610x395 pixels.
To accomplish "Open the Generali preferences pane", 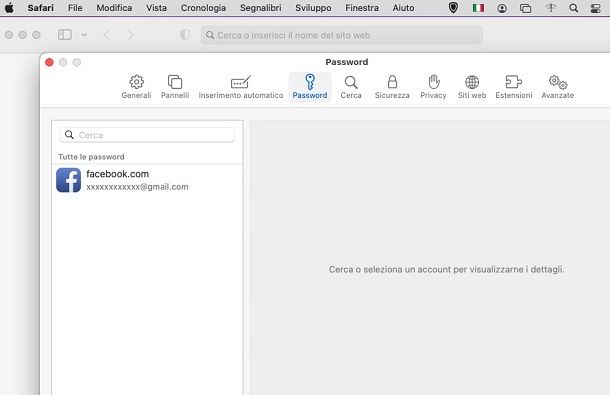I will pos(136,87).
